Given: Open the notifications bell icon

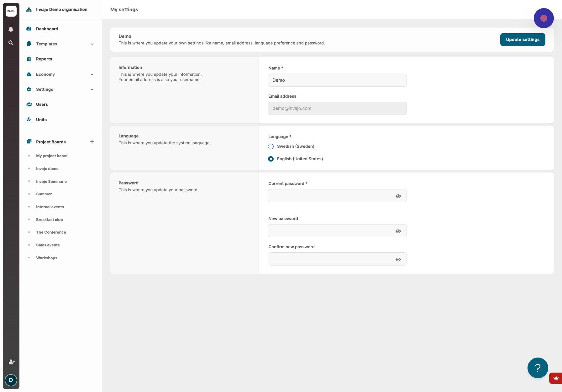Looking at the screenshot, I should click(11, 29).
